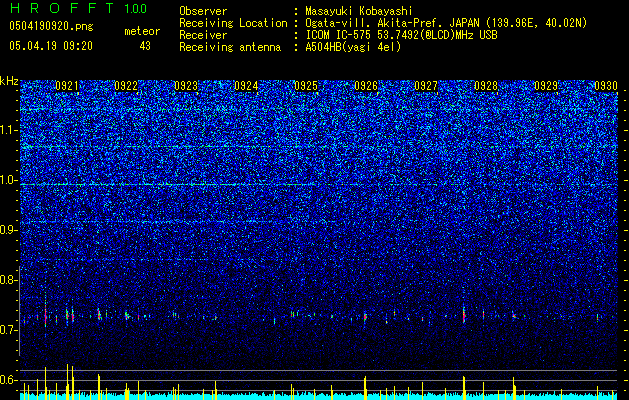Click the date stamp 05.04.19 09:20

coord(51,46)
